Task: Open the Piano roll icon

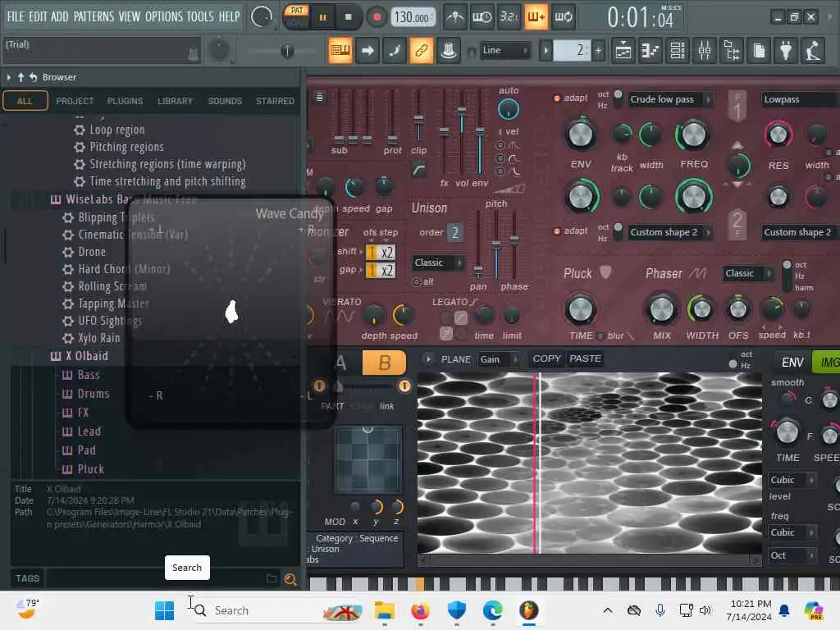Action: tap(651, 51)
